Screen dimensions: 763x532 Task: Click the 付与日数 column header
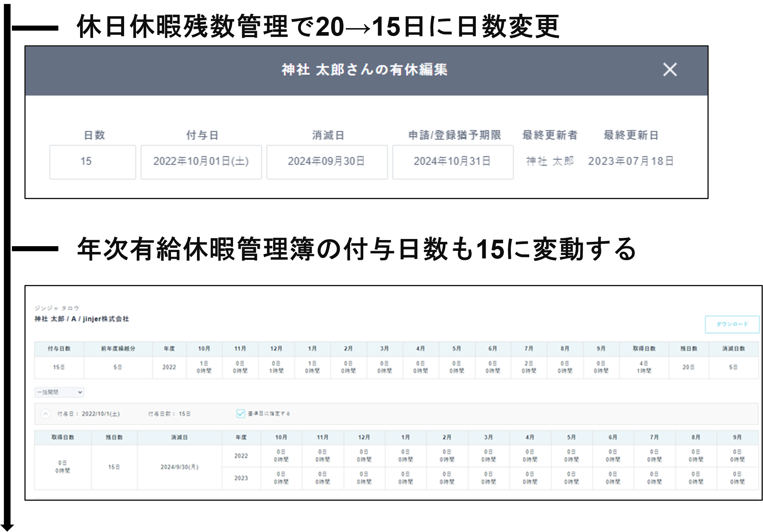click(x=59, y=349)
